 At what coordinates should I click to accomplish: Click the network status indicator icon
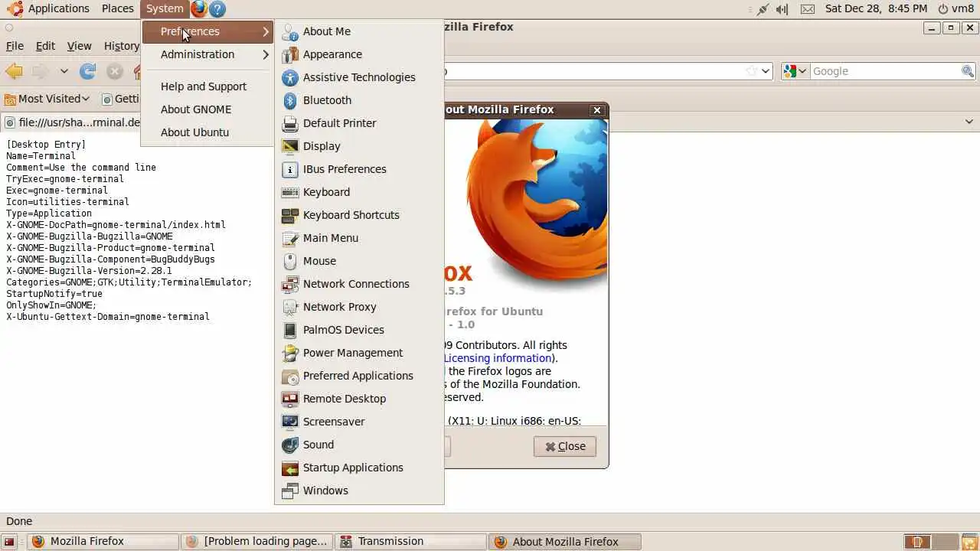[762, 9]
